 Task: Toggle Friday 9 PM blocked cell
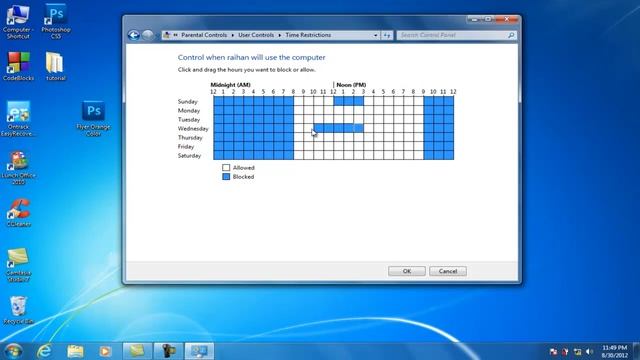pyautogui.click(x=429, y=146)
